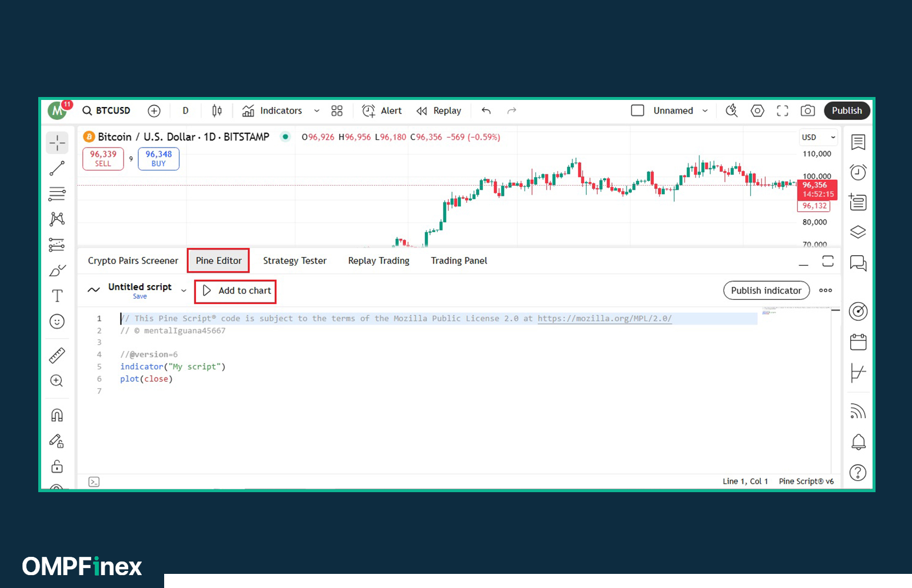This screenshot has width=912, height=588.
Task: Toggle lock all drawings
Action: coord(57,467)
